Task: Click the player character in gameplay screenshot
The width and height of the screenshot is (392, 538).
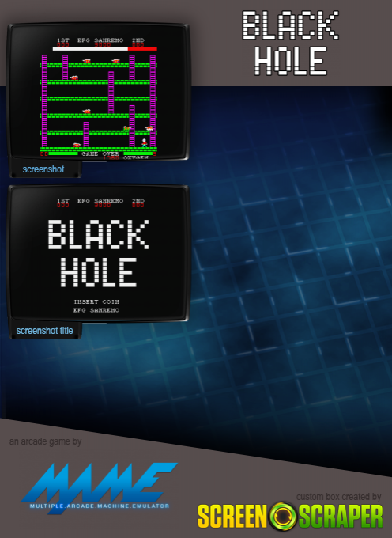Action: pos(145,143)
